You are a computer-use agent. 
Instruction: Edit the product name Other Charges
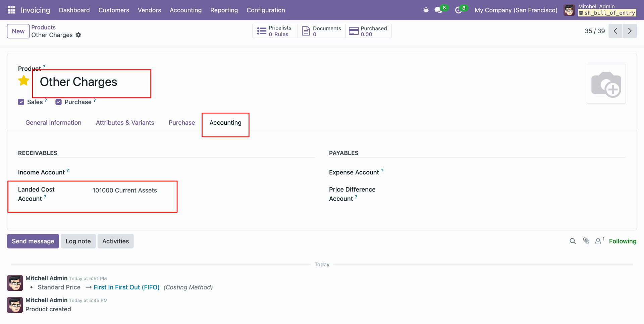click(78, 82)
